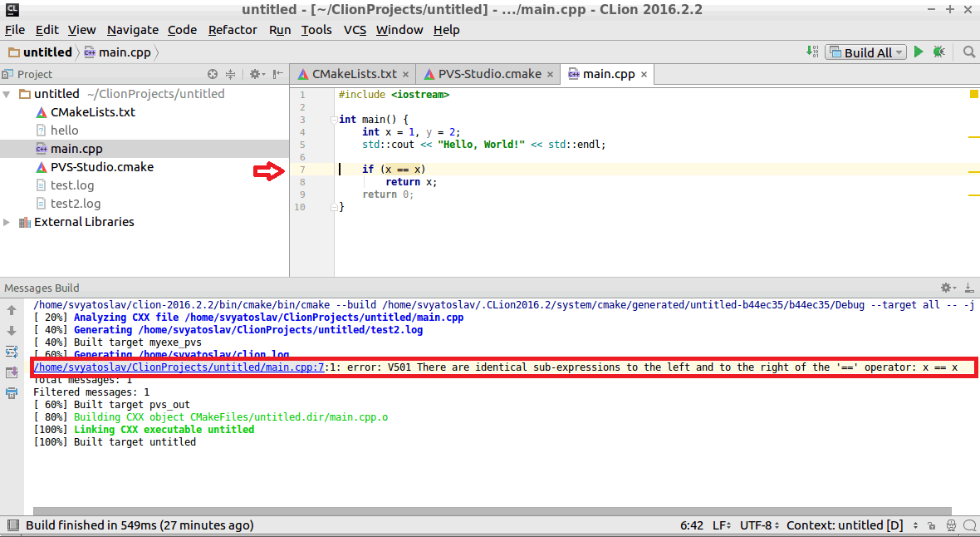This screenshot has width=980, height=537.
Task: Collapse all in Project panel header
Action: tap(231, 75)
